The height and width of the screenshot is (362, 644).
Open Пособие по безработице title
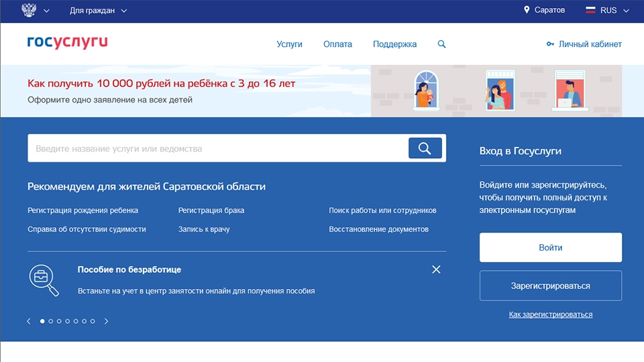pos(129,269)
